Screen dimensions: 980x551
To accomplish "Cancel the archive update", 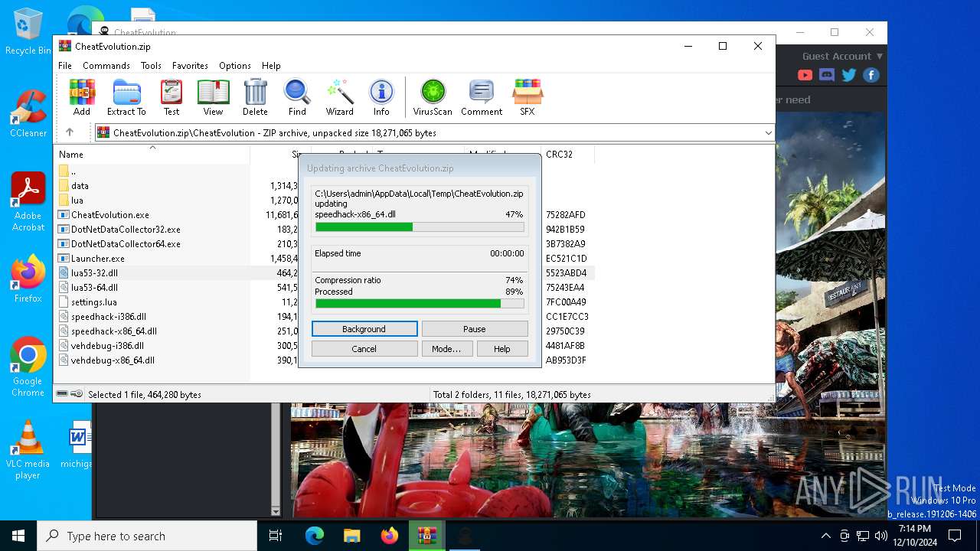I will (364, 349).
